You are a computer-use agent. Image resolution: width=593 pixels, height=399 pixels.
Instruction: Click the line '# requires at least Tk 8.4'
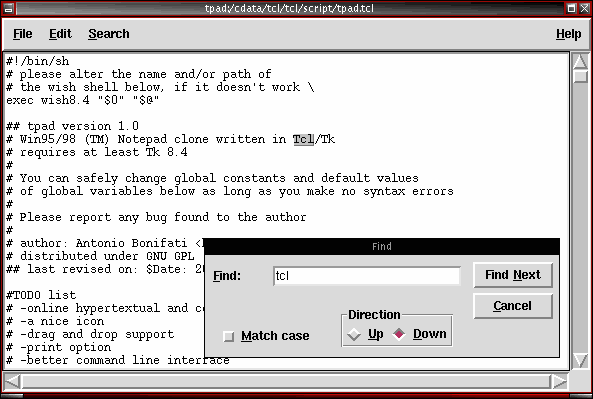point(96,152)
